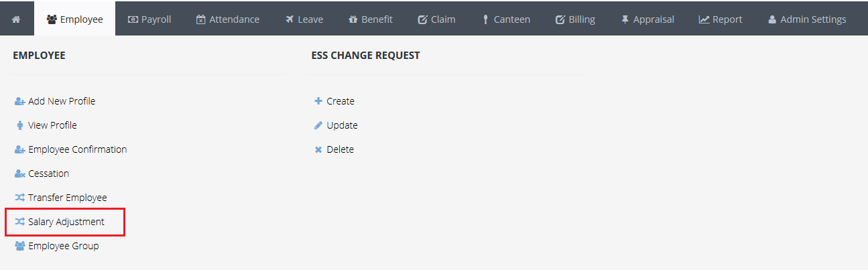The width and height of the screenshot is (868, 270).
Task: Open the Payroll menu tab
Action: (149, 19)
